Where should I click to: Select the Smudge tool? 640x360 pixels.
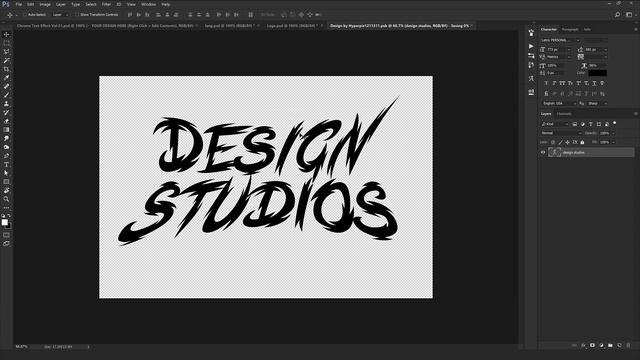pyautogui.click(x=6, y=138)
